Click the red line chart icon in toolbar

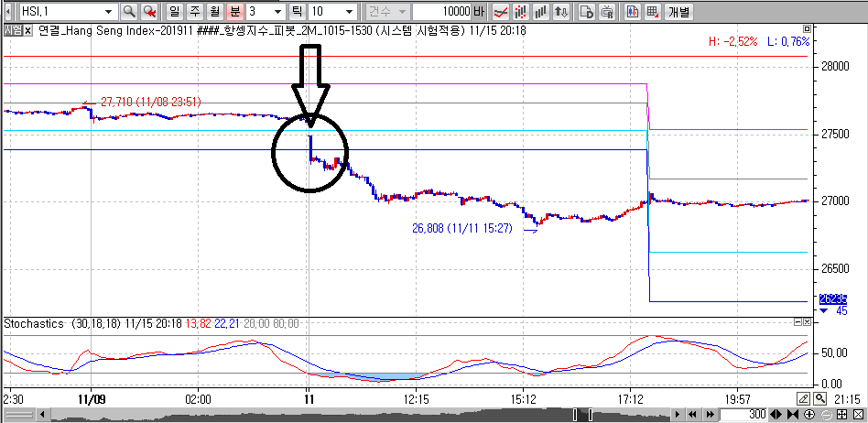(x=500, y=12)
